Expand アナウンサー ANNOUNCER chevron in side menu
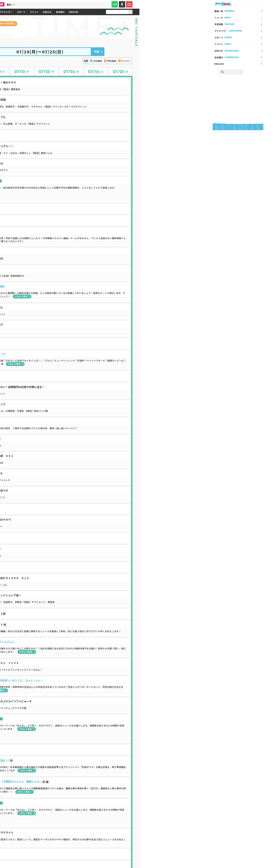278x868 pixels. (261, 31)
